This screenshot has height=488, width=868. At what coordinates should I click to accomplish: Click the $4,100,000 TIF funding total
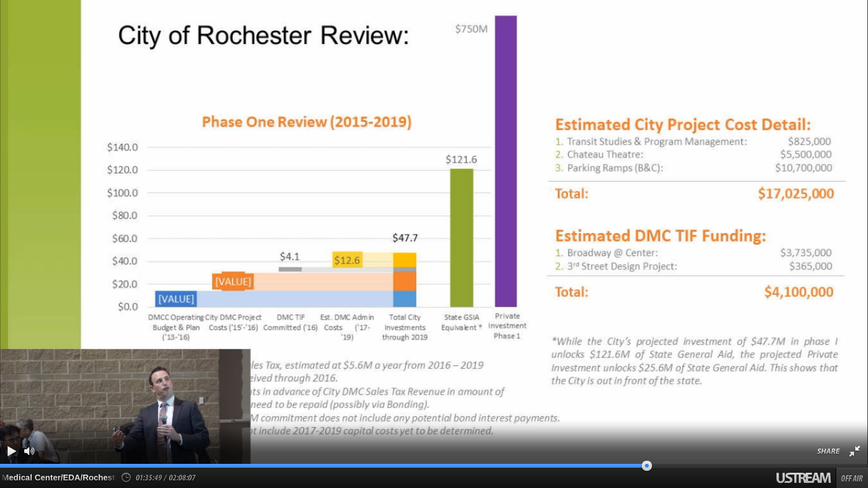click(x=799, y=292)
